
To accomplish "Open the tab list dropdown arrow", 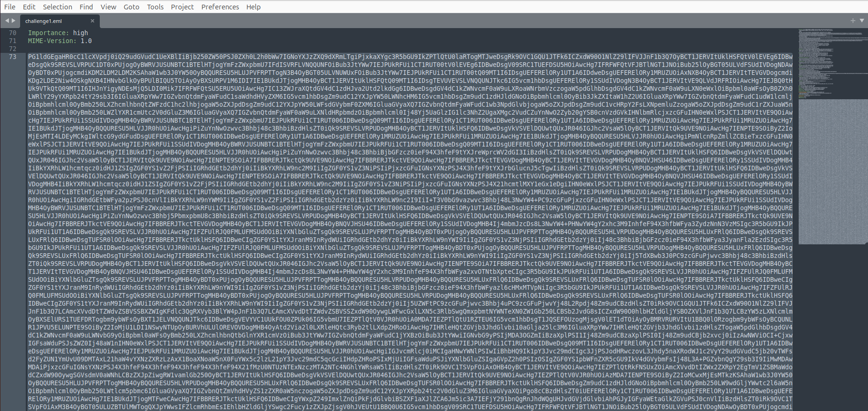I will click(861, 21).
